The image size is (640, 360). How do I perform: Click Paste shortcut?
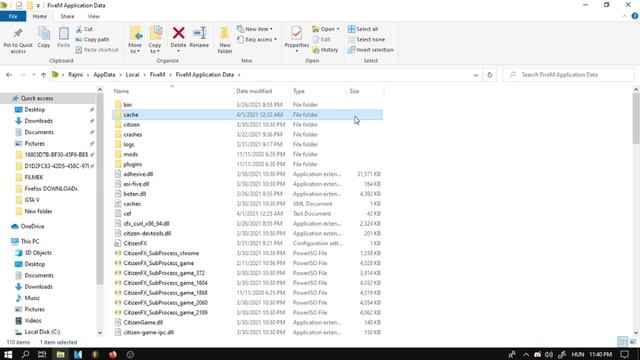(x=97, y=50)
